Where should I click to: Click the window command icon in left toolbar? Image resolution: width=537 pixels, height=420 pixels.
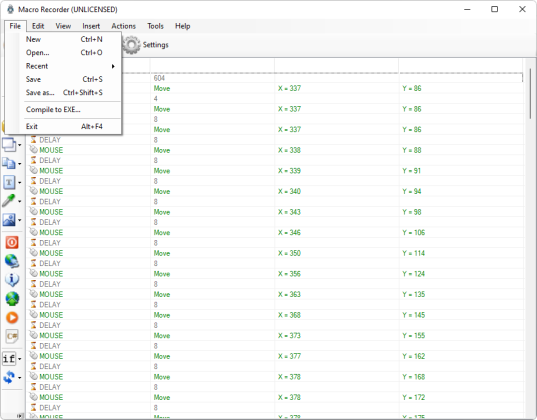click(x=9, y=145)
